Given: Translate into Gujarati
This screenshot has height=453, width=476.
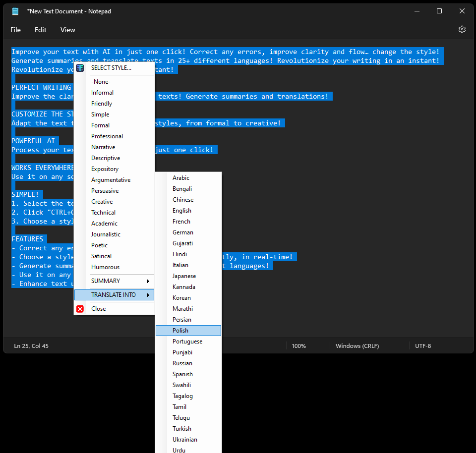Looking at the screenshot, I should point(188,243).
